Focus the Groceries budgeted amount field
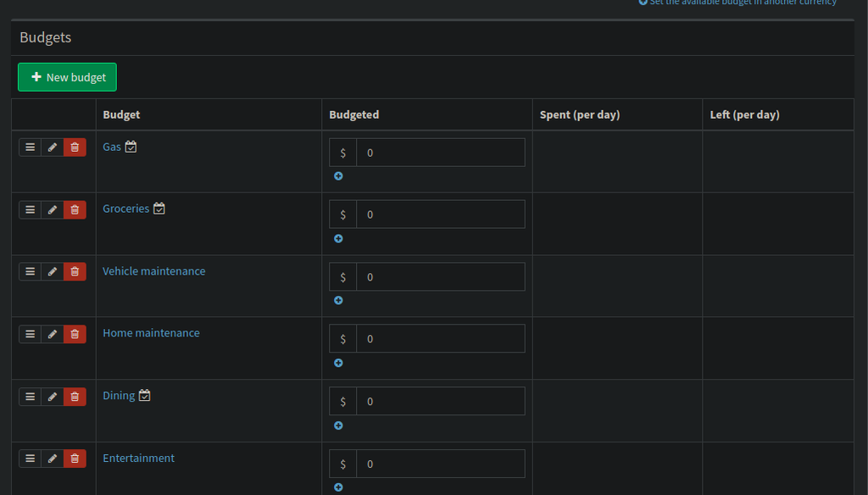The height and width of the screenshot is (495, 868). pos(441,214)
